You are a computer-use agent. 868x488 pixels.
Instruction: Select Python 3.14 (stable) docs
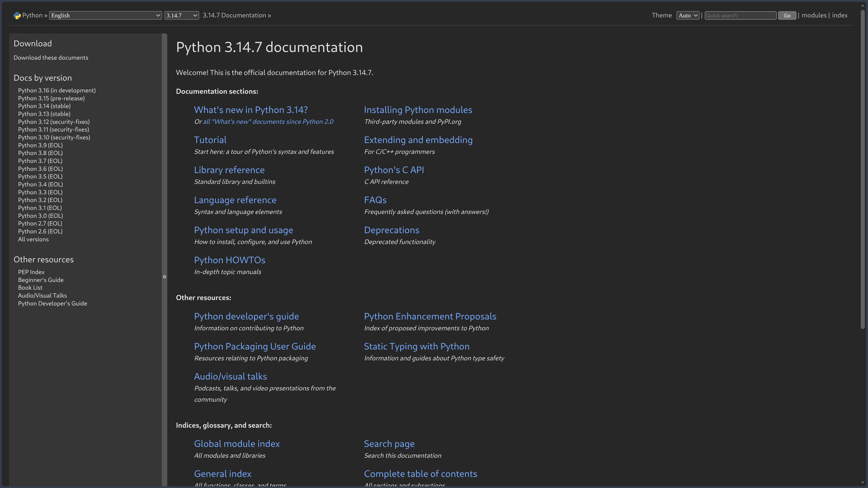[x=45, y=106]
